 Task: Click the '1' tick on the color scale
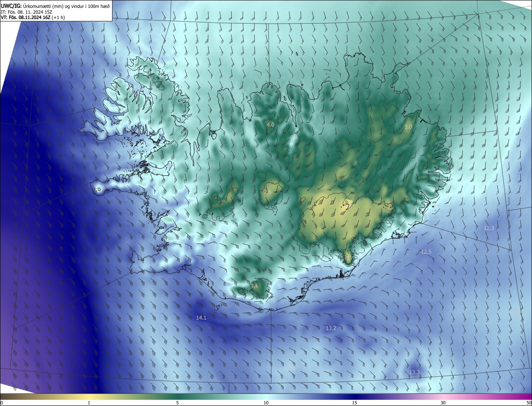[x=89, y=403]
